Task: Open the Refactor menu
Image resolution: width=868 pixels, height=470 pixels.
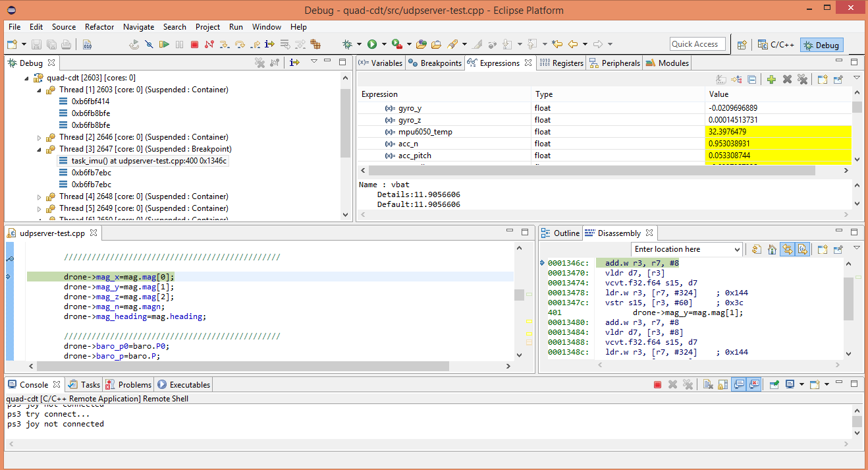Action: (99, 27)
